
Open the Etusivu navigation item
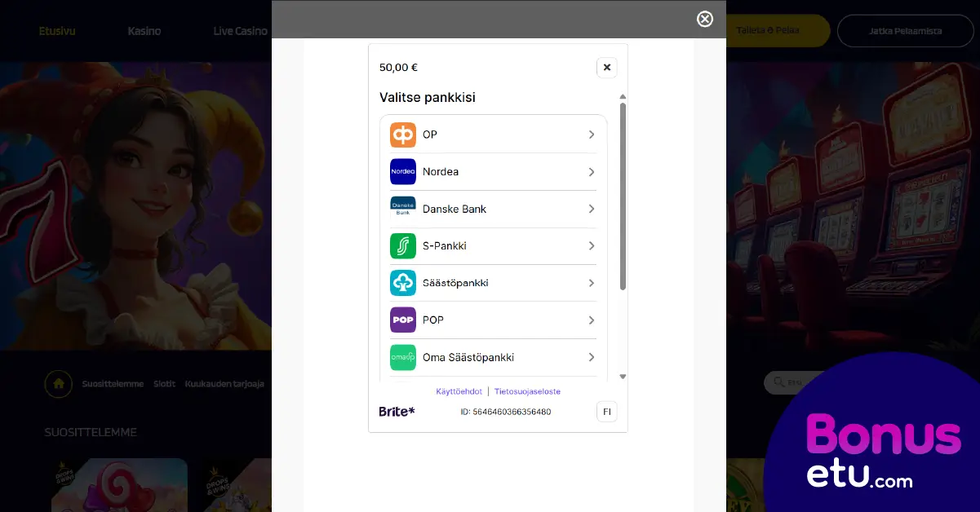pos(57,31)
